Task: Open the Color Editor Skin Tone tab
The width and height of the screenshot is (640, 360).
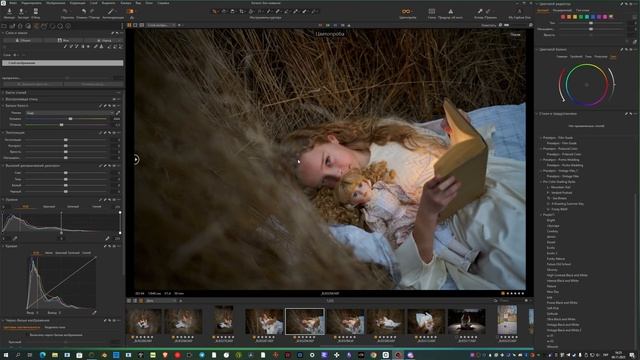Action: click(x=583, y=10)
